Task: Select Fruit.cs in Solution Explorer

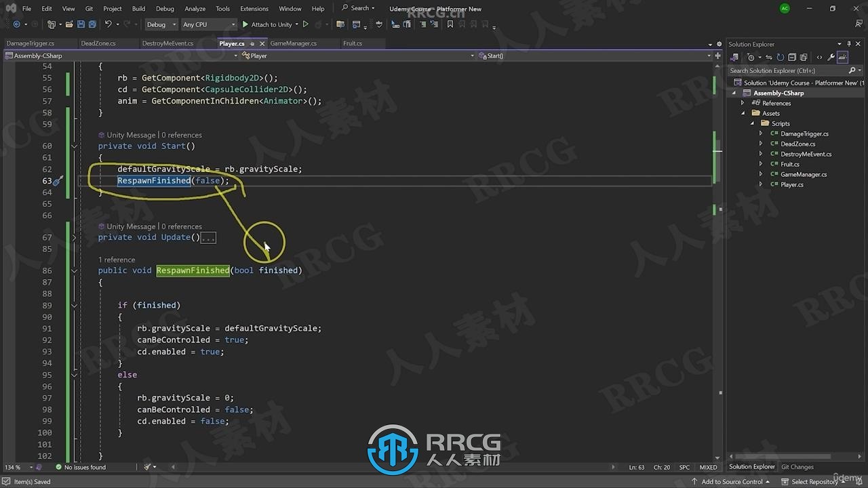Action: click(789, 164)
